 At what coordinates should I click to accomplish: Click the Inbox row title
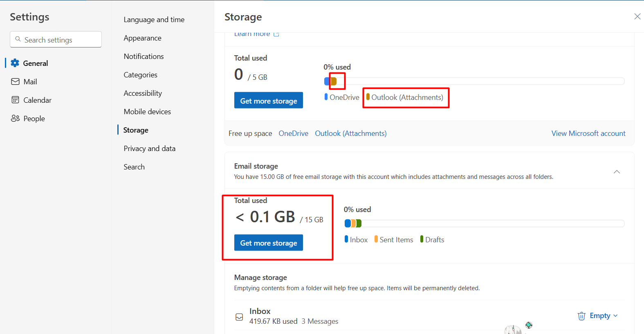tap(260, 311)
